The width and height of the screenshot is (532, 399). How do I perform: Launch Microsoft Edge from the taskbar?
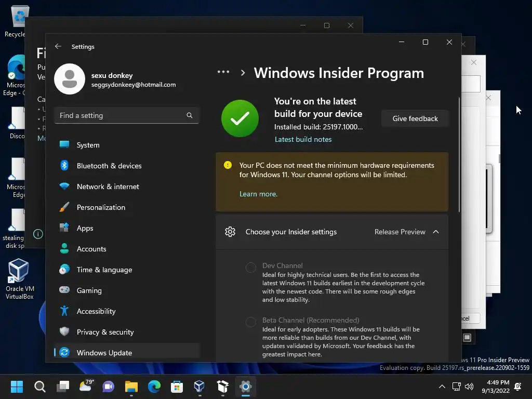154,387
